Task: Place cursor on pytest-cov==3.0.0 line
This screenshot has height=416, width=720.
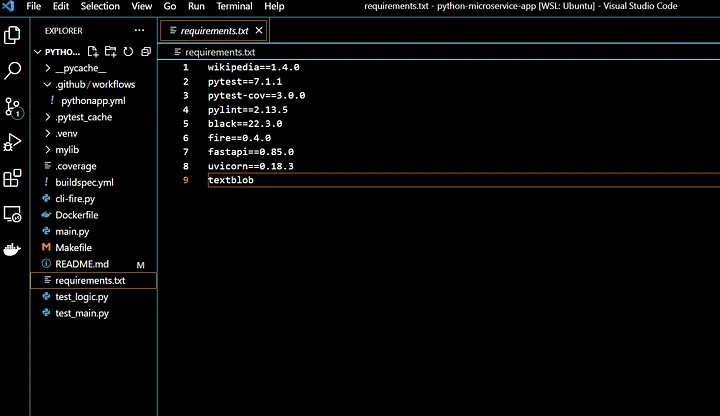Action: 256,96
